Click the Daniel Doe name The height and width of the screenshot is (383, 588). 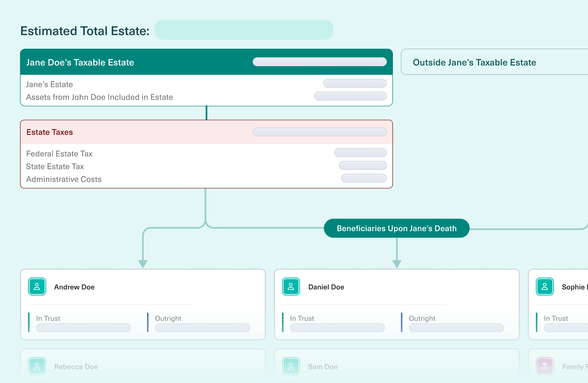tap(326, 287)
